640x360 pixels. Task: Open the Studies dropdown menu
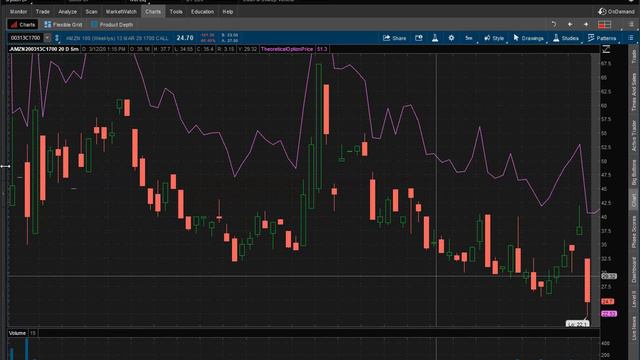[x=566, y=38]
